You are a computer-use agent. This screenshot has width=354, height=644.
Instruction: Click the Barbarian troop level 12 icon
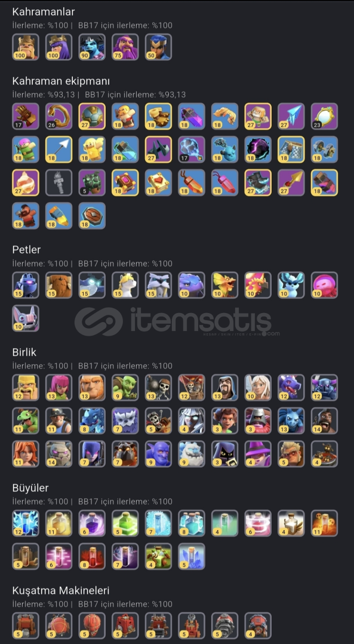pyautogui.click(x=26, y=388)
